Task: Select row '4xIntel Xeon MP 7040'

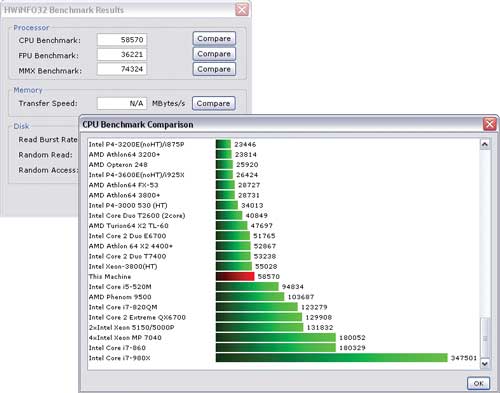Action: [x=283, y=338]
